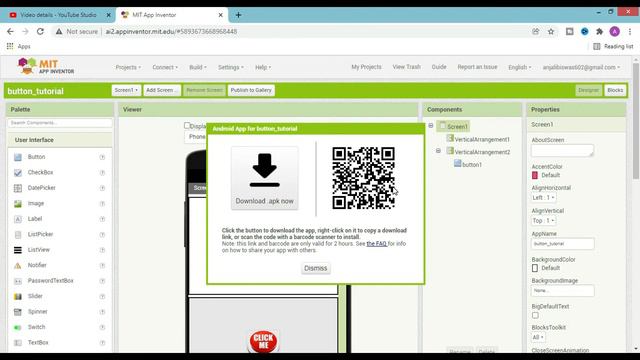
Task: Click the AccentColor Default swatch
Action: tap(535, 175)
